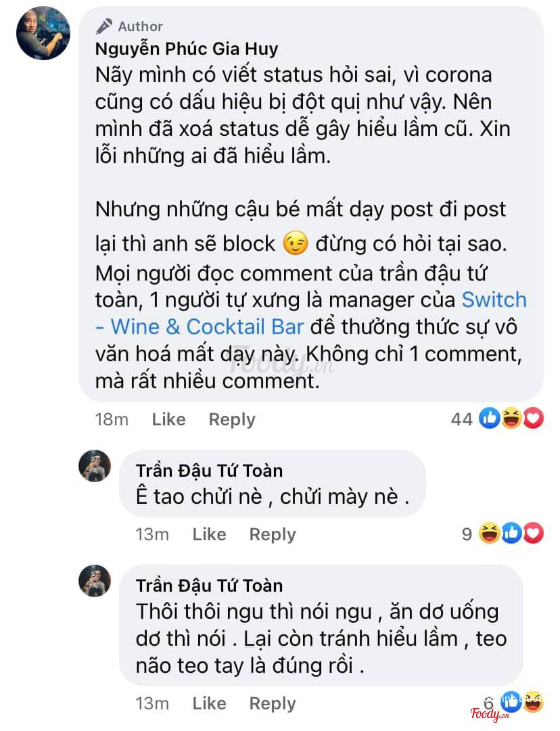Like the 'Ê tao chửi nè' comment
Viewport: 560px width, 731px height.
click(x=210, y=534)
